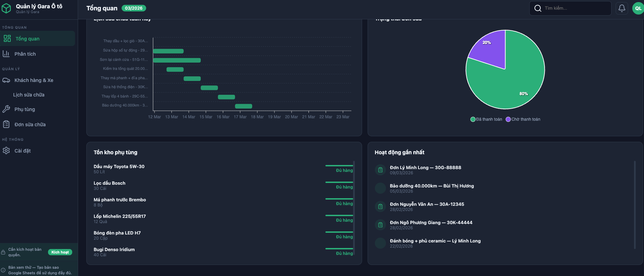Click the notification bell icon
644x276 pixels.
pos(622,8)
